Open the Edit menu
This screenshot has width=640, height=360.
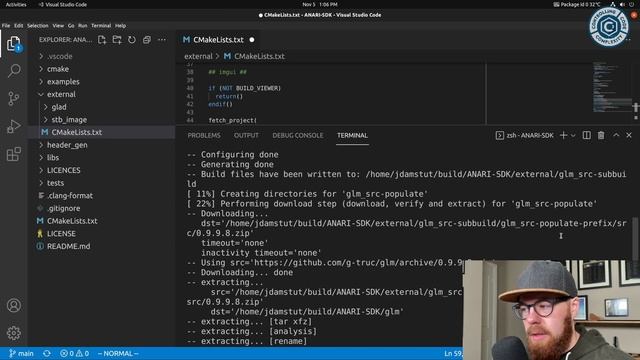click(19, 25)
